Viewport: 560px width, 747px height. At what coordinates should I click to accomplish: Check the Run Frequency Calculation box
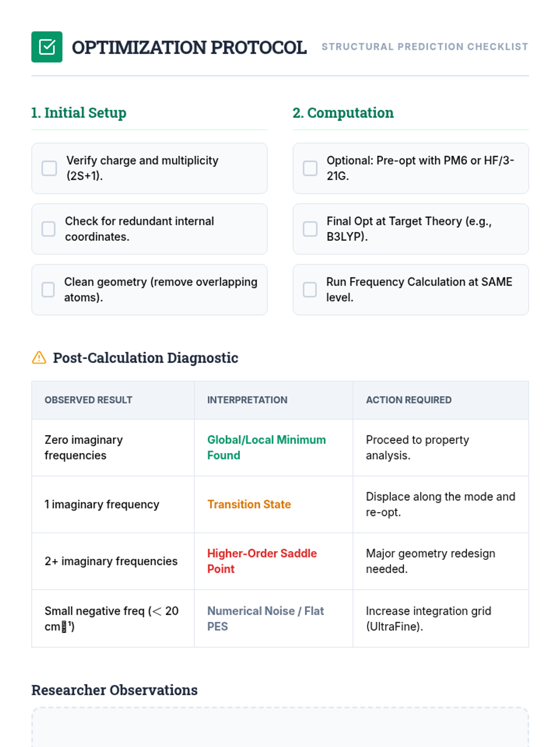310,289
